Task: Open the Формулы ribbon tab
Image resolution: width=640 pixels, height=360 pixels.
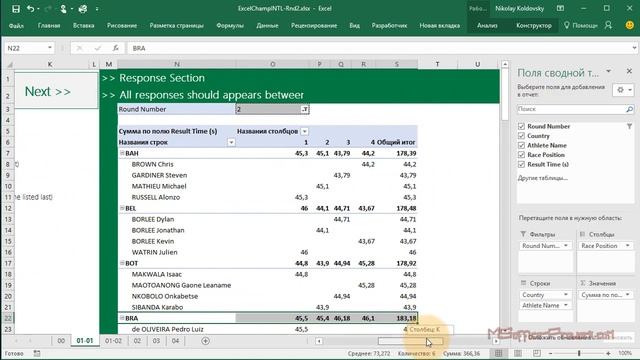Action: click(x=230, y=25)
